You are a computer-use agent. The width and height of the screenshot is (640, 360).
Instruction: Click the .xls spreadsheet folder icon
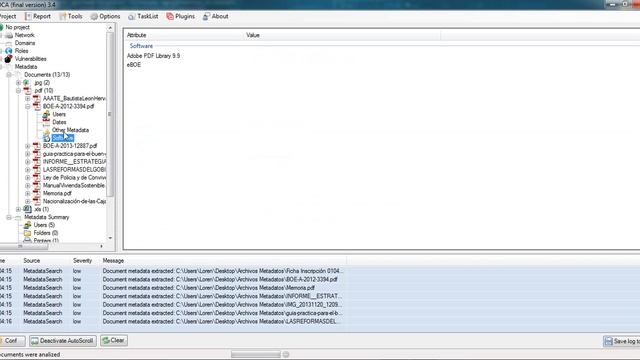click(27, 209)
